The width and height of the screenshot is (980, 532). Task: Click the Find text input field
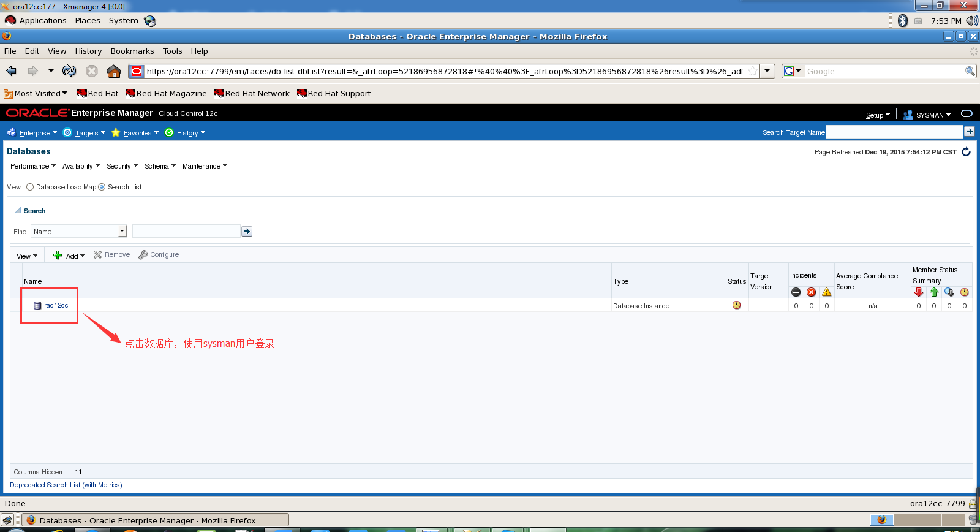click(x=186, y=231)
